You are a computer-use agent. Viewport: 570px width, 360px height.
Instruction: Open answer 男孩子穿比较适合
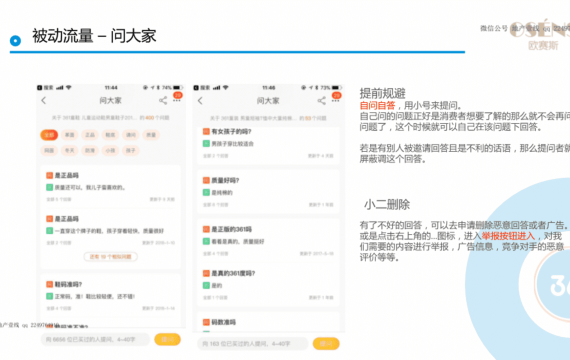[228, 144]
